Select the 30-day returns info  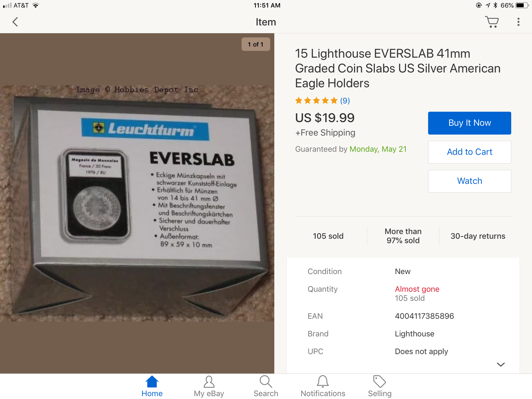pos(478,236)
